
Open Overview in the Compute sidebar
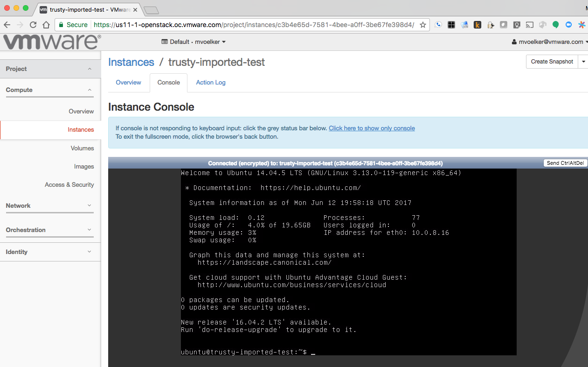81,111
